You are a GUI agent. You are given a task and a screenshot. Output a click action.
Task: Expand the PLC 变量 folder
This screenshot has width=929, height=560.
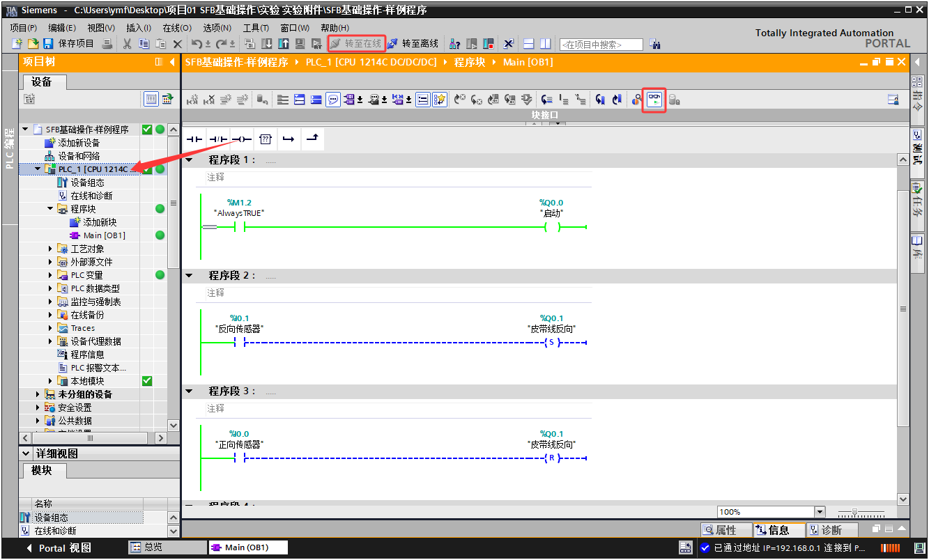tap(50, 275)
